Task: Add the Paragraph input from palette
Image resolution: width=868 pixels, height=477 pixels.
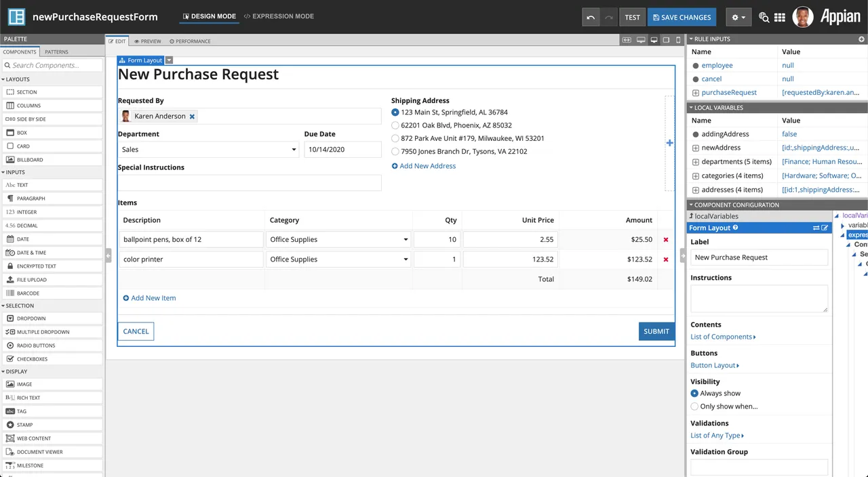Action: click(52, 199)
